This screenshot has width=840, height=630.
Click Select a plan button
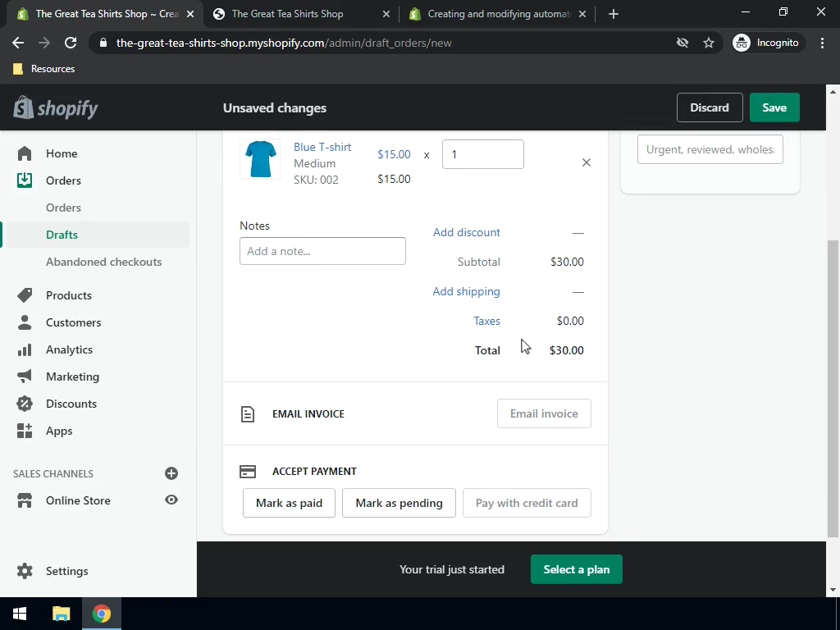click(577, 569)
